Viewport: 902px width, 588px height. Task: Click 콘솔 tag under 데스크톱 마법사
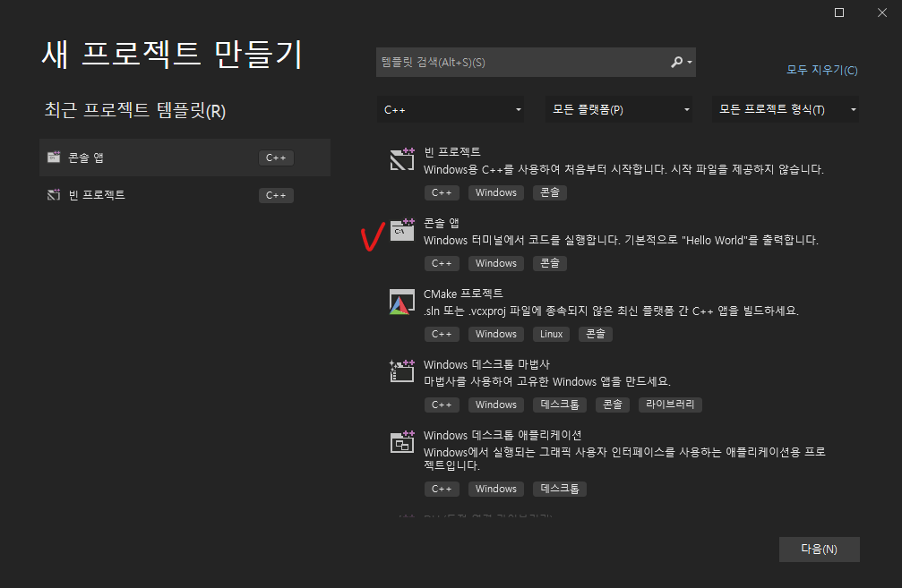[613, 405]
